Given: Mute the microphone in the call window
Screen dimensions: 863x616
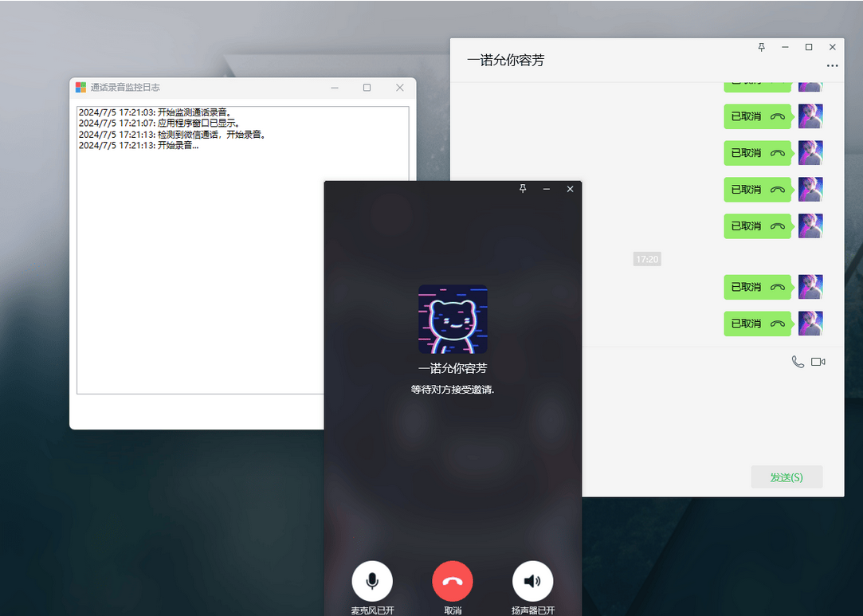Looking at the screenshot, I should pos(372,581).
